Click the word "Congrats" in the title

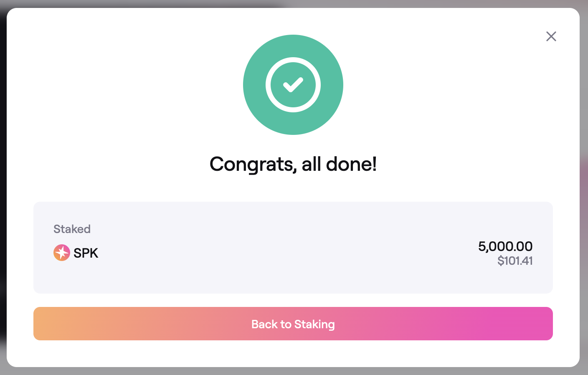(253, 164)
